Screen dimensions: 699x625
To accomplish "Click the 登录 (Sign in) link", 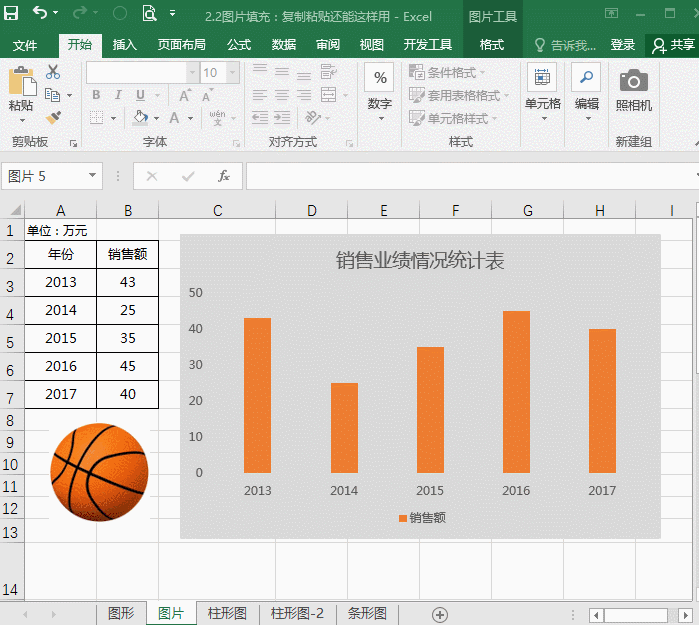I will pos(623,45).
